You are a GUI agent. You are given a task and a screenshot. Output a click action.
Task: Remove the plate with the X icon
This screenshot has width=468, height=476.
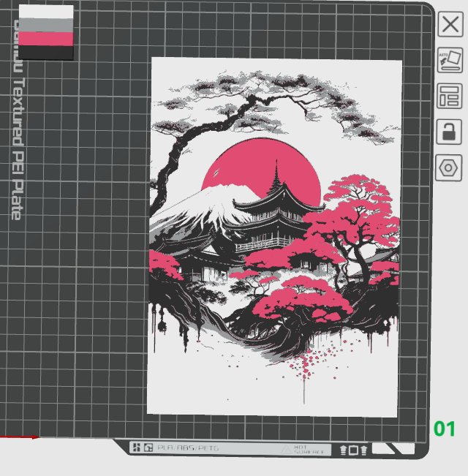coord(450,24)
